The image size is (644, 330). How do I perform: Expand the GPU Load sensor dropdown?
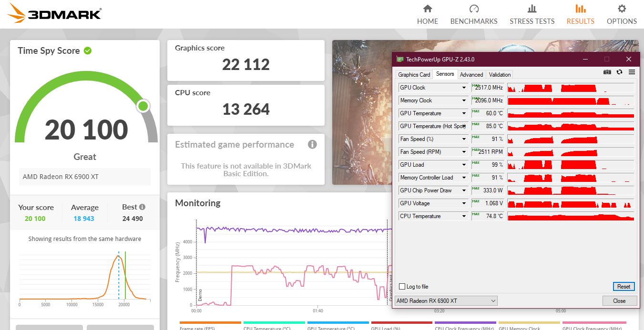464,165
